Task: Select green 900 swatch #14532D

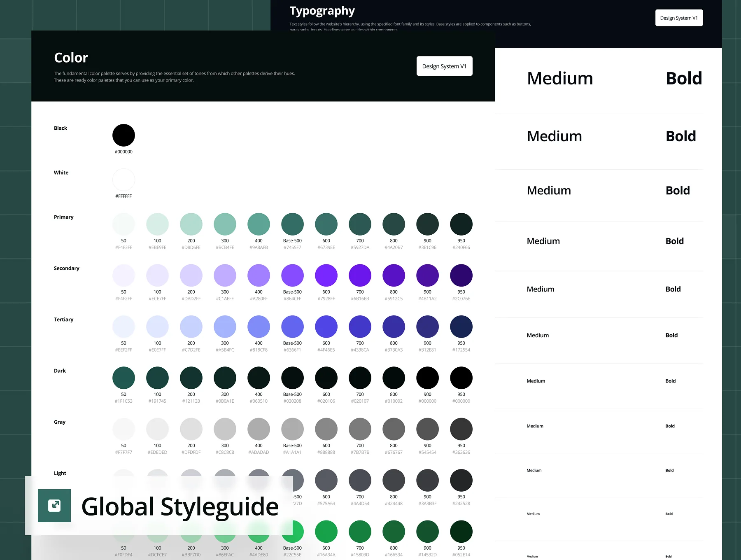Action: [x=427, y=532]
